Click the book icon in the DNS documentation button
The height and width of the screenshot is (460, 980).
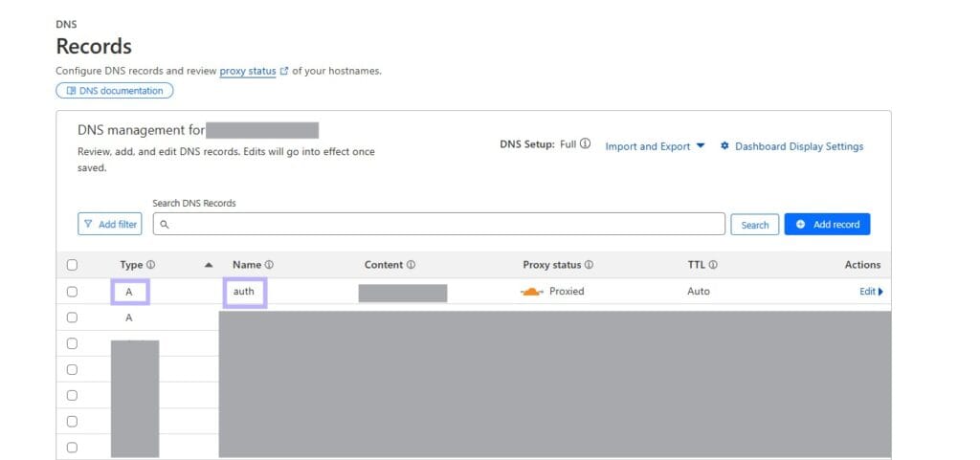(x=71, y=91)
